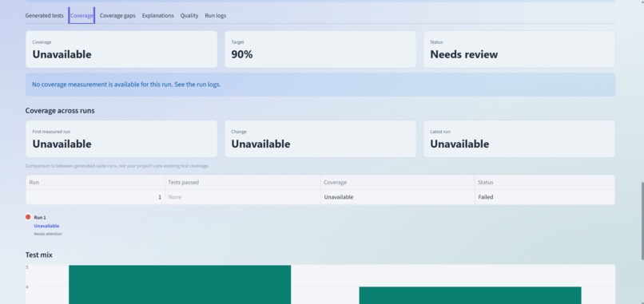Click the Needs attention label

coord(48,234)
